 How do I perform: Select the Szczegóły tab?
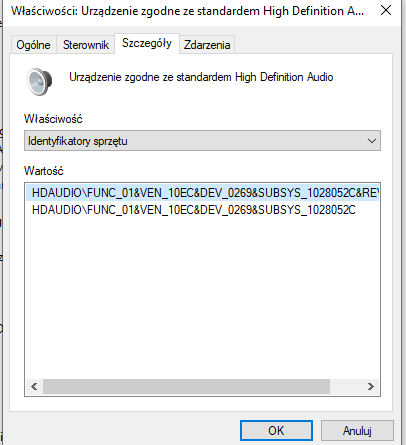[x=147, y=43]
